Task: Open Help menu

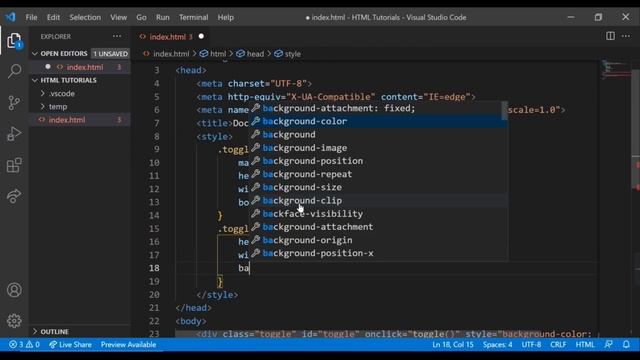Action: click(x=225, y=18)
